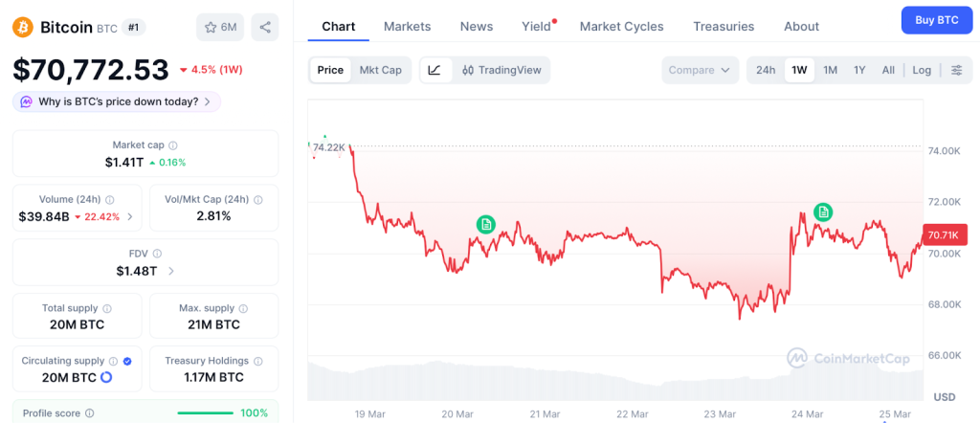980x423 pixels.
Task: Click the share icon next to Bitcoin
Action: (265, 27)
